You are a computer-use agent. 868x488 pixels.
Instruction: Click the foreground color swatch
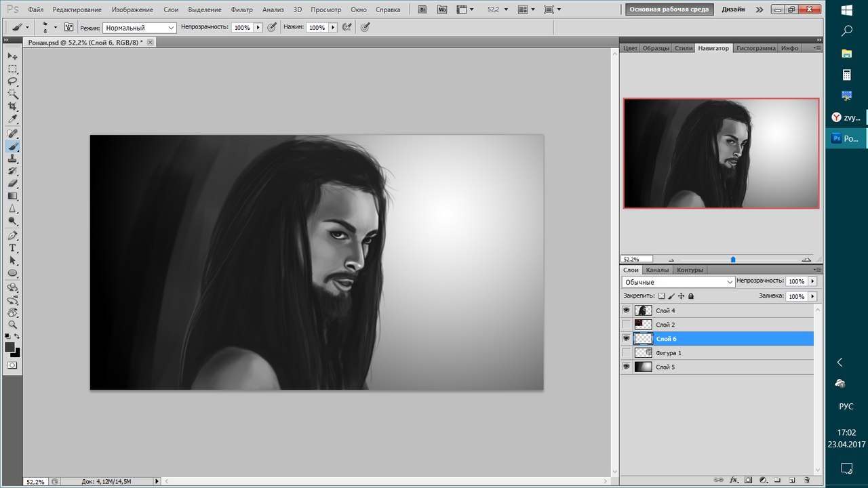click(x=9, y=346)
